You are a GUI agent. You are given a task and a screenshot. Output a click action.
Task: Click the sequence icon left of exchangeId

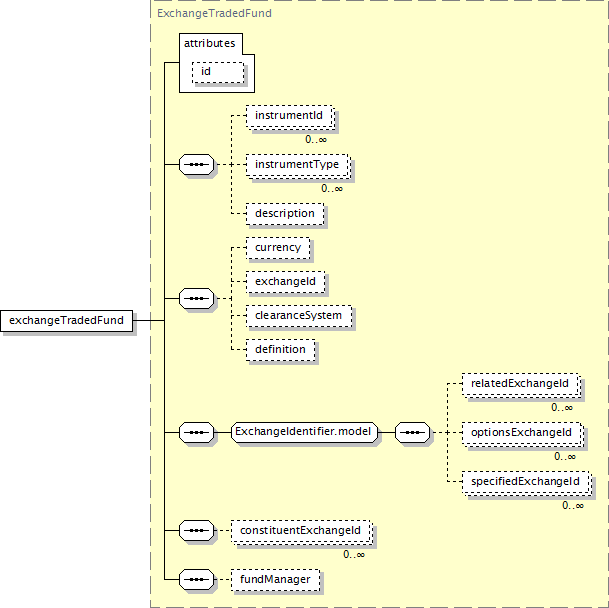pyautogui.click(x=197, y=298)
